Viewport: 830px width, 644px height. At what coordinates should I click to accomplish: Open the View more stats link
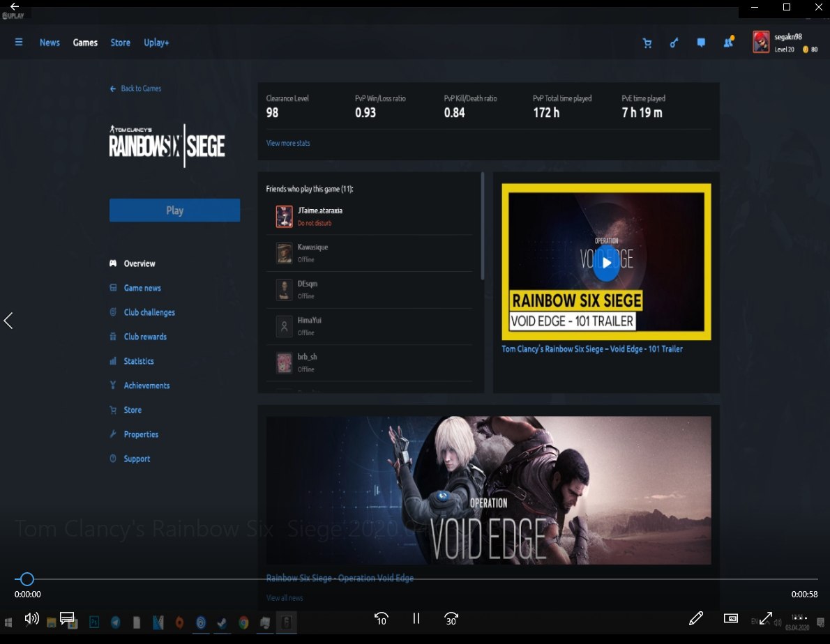point(288,143)
